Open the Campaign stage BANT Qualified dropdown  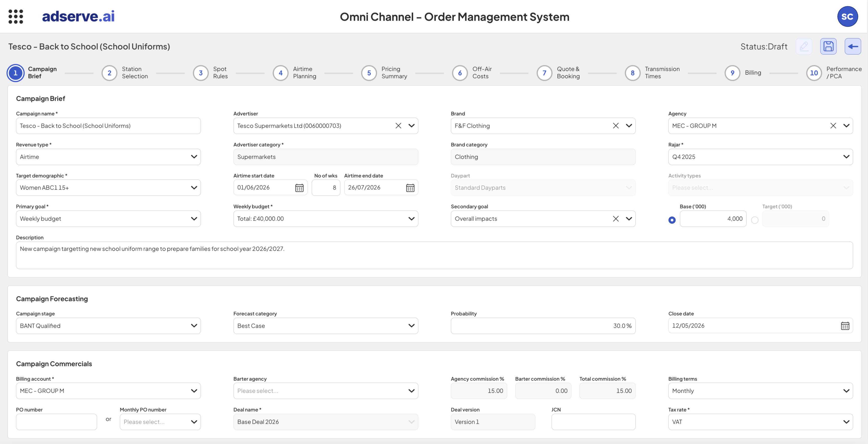[x=108, y=326]
